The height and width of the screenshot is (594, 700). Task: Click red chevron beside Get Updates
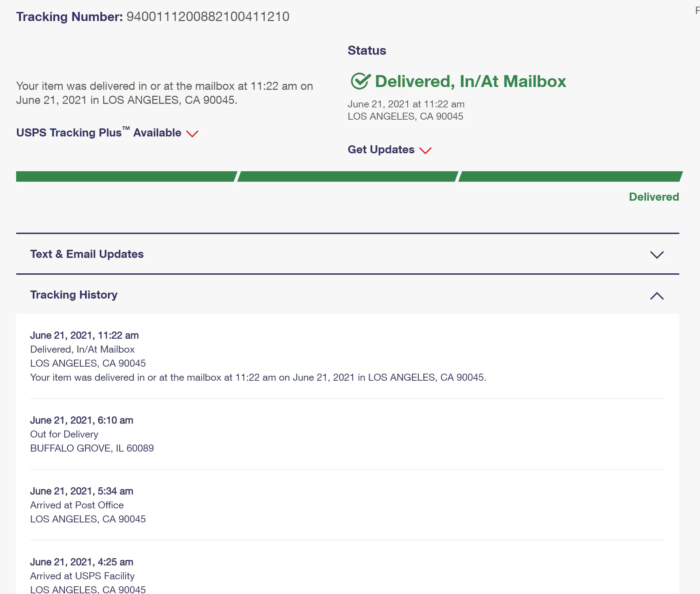pos(425,151)
